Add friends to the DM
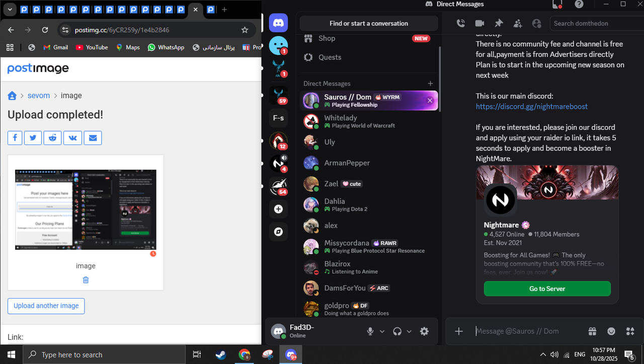 [518, 23]
